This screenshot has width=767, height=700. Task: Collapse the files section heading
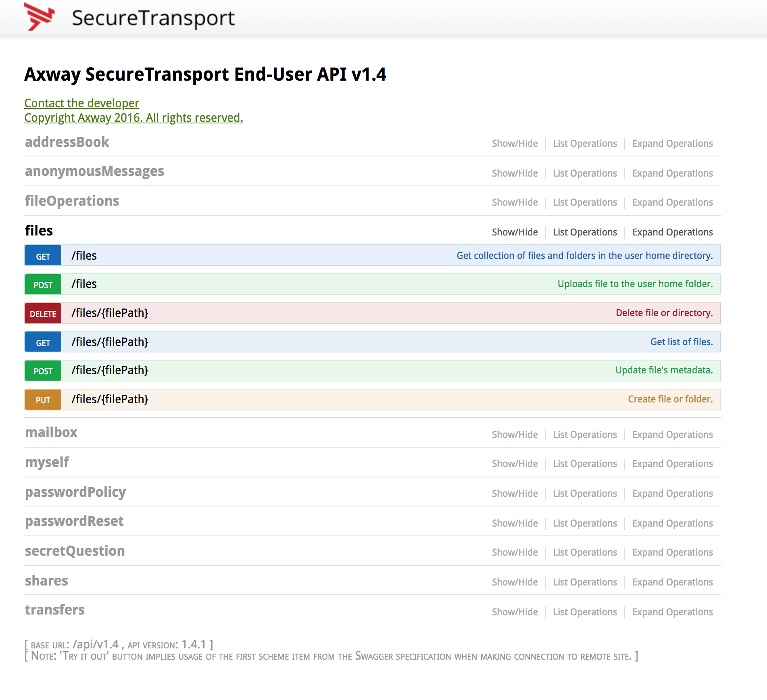(39, 231)
